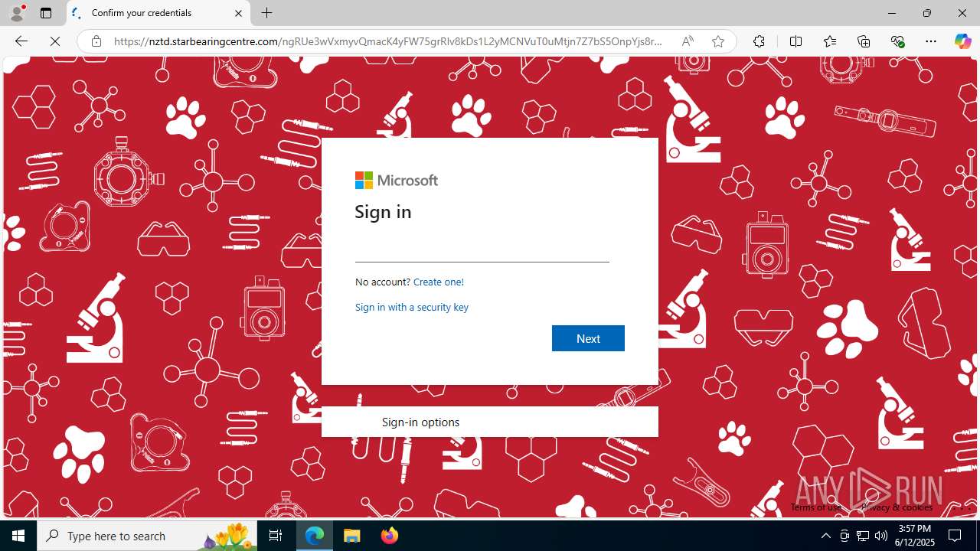The image size is (980, 551).
Task: Click the Next button
Action: (x=588, y=338)
